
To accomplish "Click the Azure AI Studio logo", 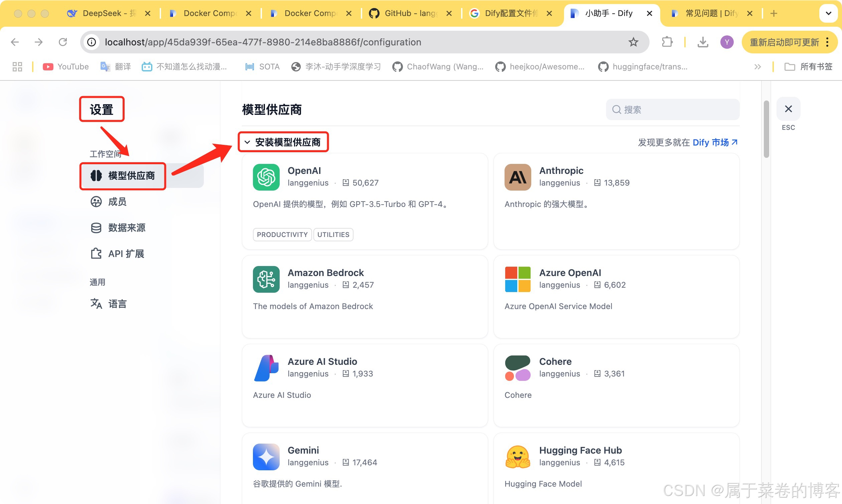I will tap(266, 368).
